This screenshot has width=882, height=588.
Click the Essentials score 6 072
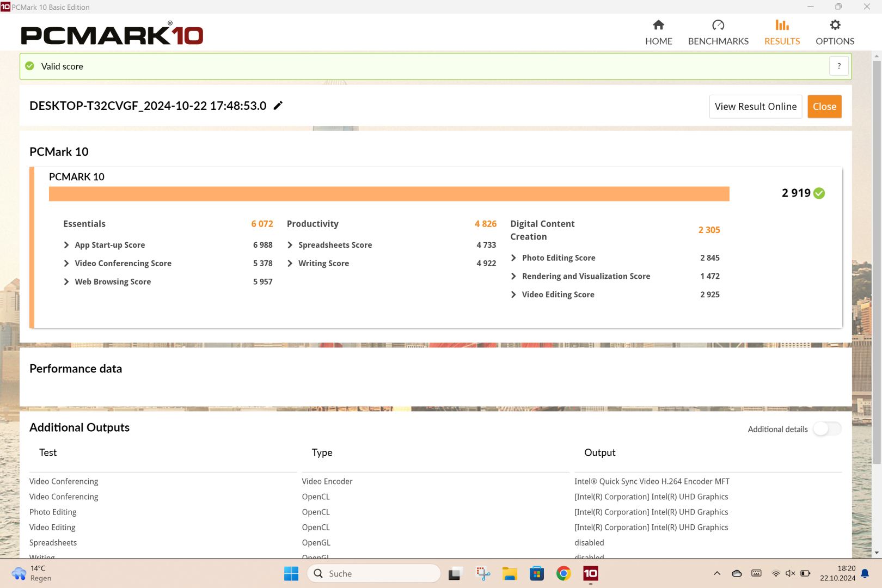(262, 224)
